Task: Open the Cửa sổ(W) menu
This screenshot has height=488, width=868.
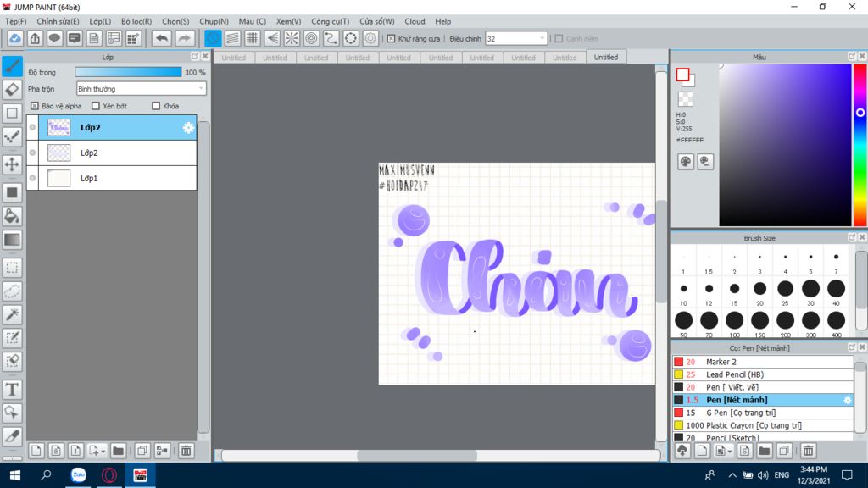Action: (x=377, y=21)
